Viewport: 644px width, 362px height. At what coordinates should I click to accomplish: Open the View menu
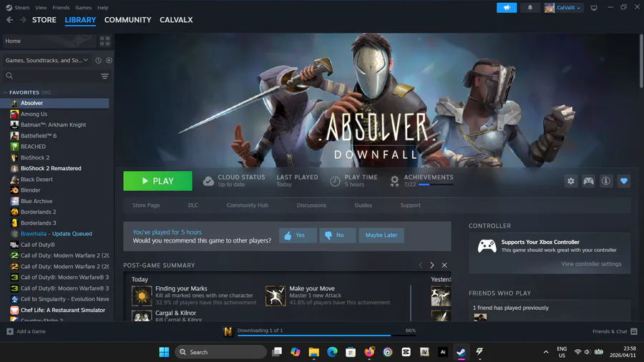click(41, 7)
